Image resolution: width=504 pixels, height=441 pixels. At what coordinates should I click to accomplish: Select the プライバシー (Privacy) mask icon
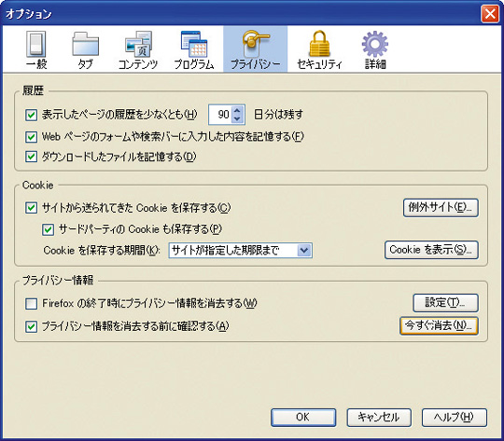255,44
